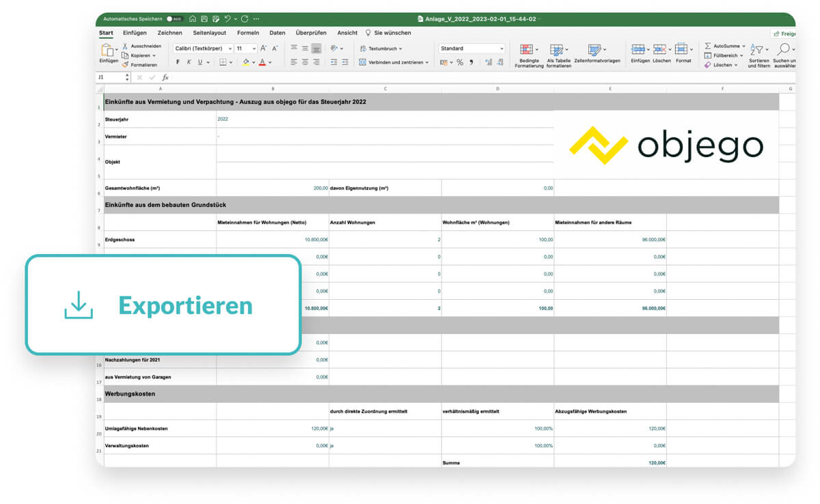Image resolution: width=820 pixels, height=504 pixels.
Task: Open the Sortieren und filtern dropdown
Action: tap(758, 55)
